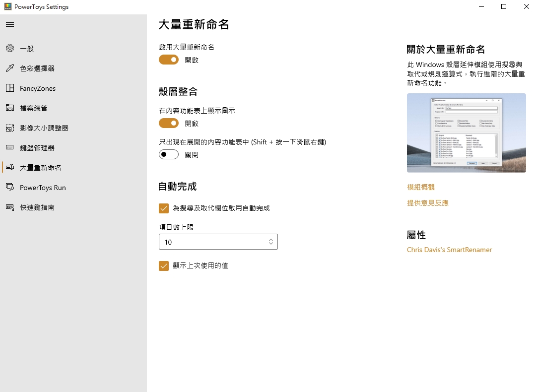Minimize the PowerToys Settings window

coord(481,6)
